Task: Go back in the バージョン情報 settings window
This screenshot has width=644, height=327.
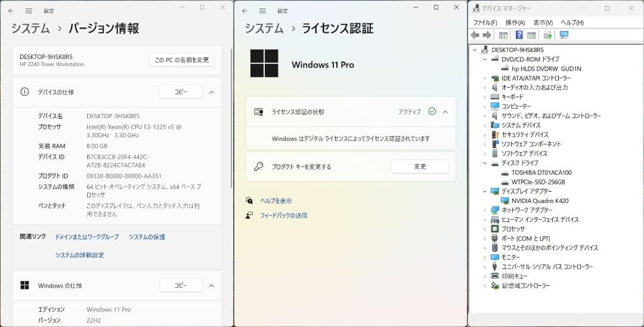Action: tap(11, 11)
